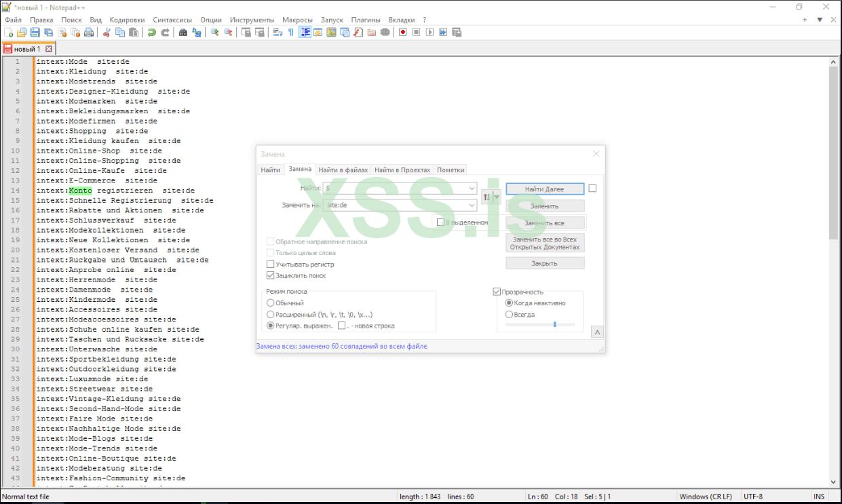
Task: Create a new document via toolbar icon
Action: (x=9, y=32)
